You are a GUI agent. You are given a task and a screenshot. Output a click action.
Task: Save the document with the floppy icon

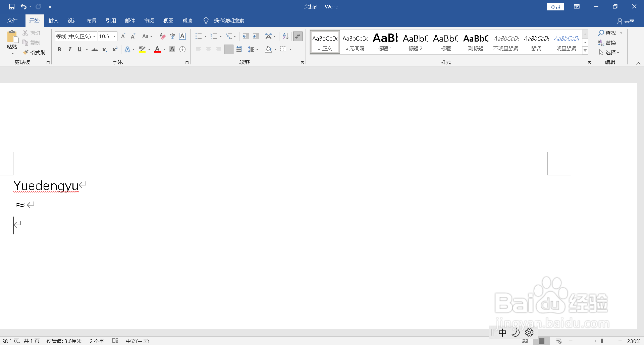point(12,7)
